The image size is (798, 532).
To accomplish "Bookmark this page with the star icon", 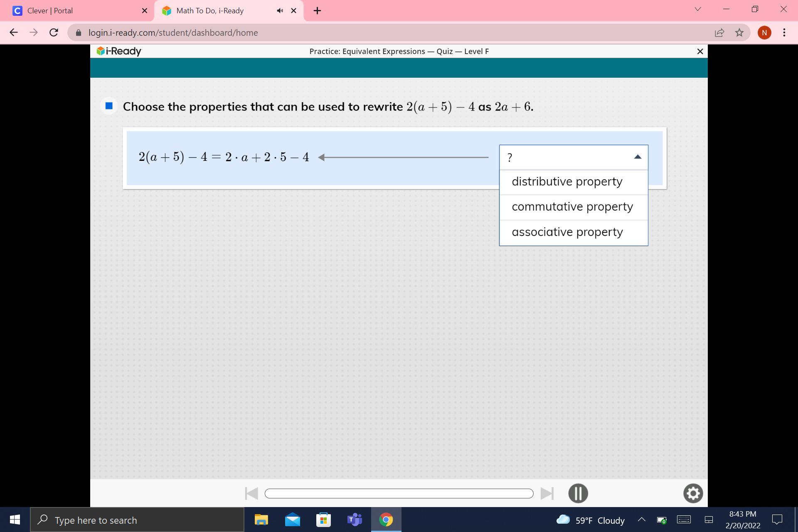I will coord(739,32).
